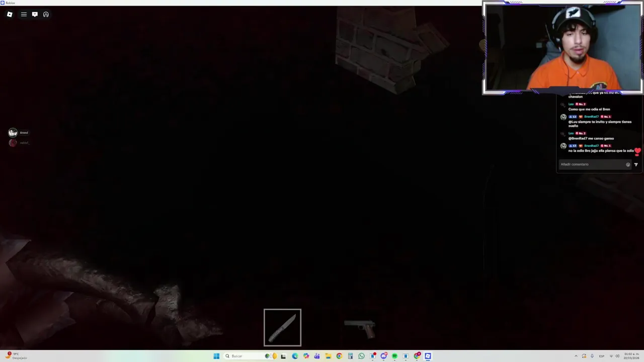Open the first Chrome taskbar icon
Image resolution: width=644 pixels, height=362 pixels.
pyautogui.click(x=339, y=356)
